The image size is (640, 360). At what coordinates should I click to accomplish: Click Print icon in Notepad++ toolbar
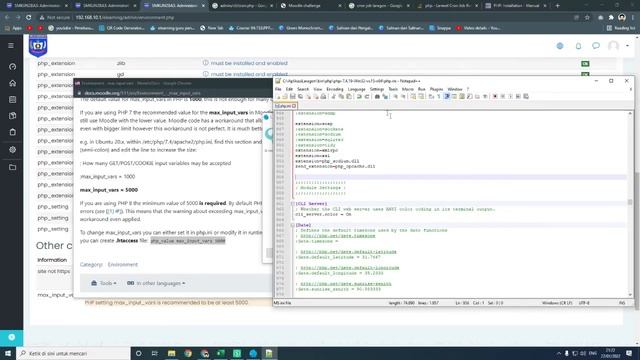[323, 96]
